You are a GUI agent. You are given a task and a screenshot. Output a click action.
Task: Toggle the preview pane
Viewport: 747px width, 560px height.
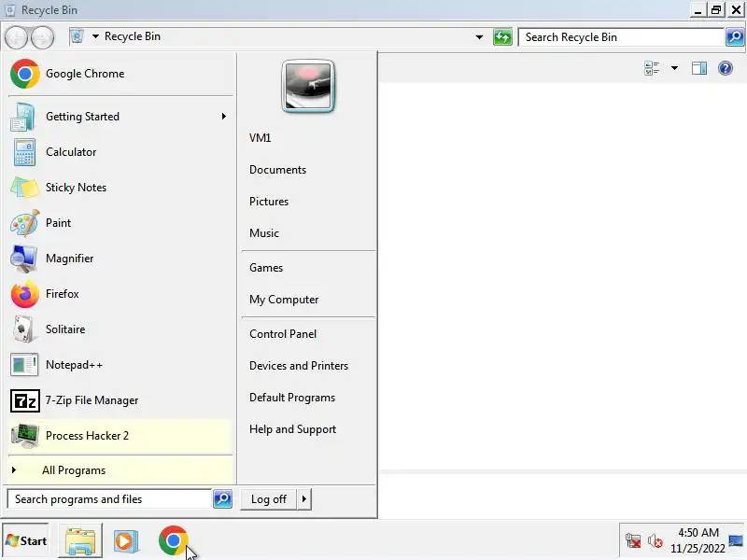(698, 68)
